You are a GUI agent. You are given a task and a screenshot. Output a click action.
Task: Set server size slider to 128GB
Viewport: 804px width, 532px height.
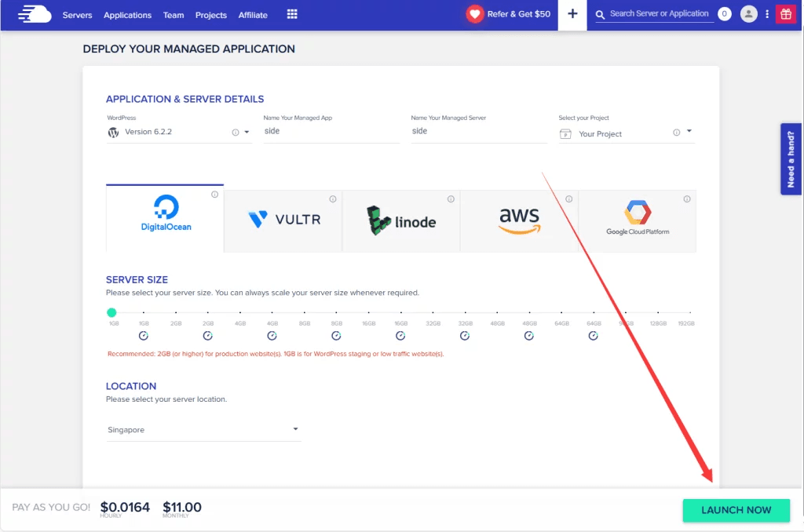(x=658, y=312)
